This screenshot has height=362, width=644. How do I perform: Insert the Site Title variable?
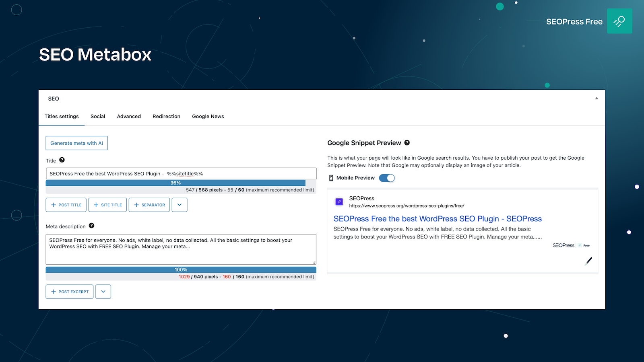107,205
